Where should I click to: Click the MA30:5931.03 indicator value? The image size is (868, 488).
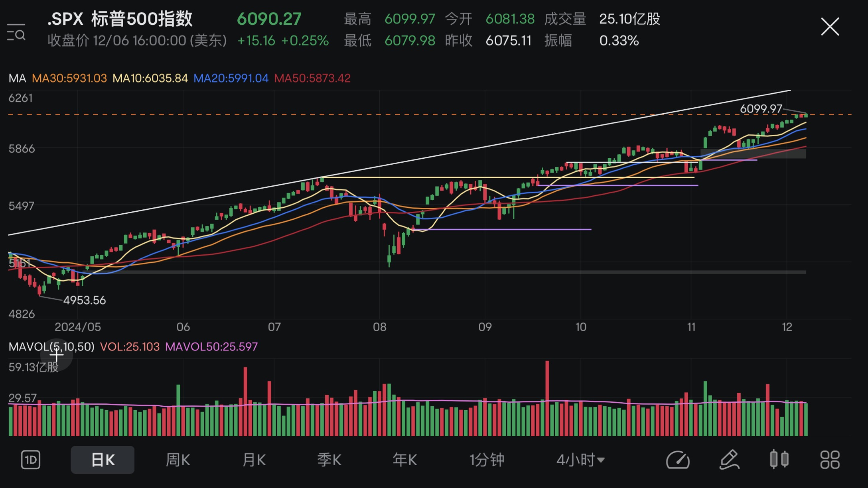(x=69, y=78)
